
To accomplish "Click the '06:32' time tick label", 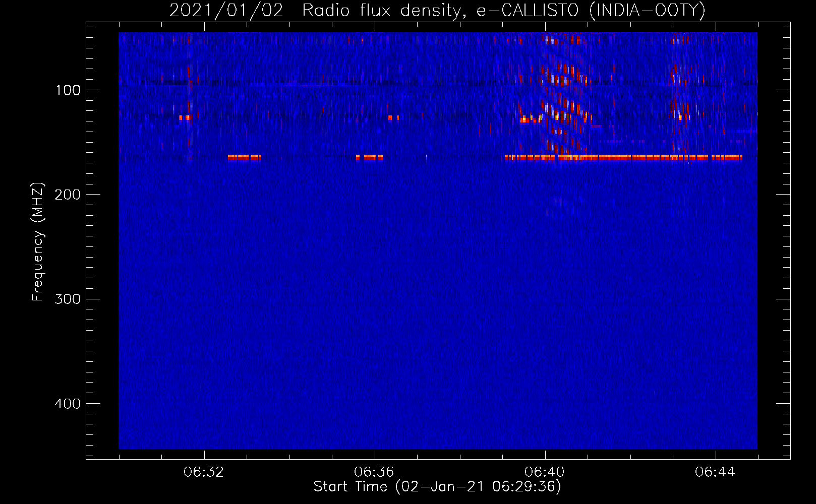I will [204, 472].
